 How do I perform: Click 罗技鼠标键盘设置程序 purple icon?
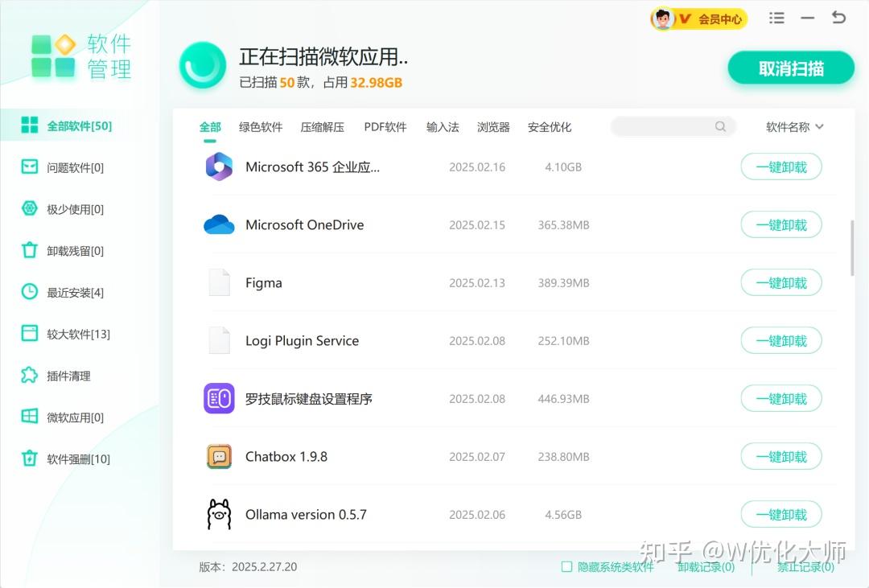[x=219, y=398]
